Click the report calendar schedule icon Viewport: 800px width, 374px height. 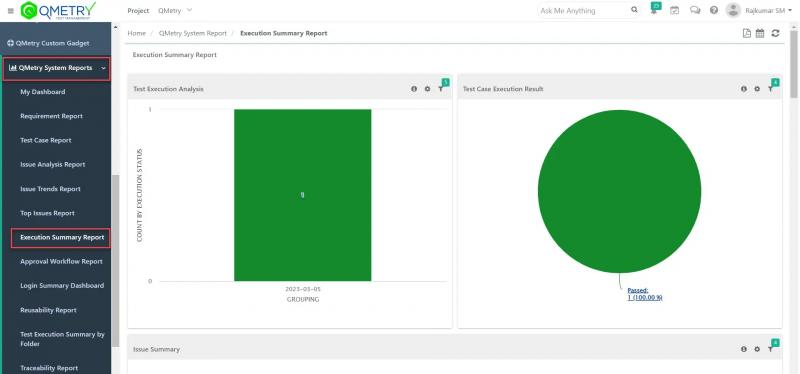pos(760,33)
